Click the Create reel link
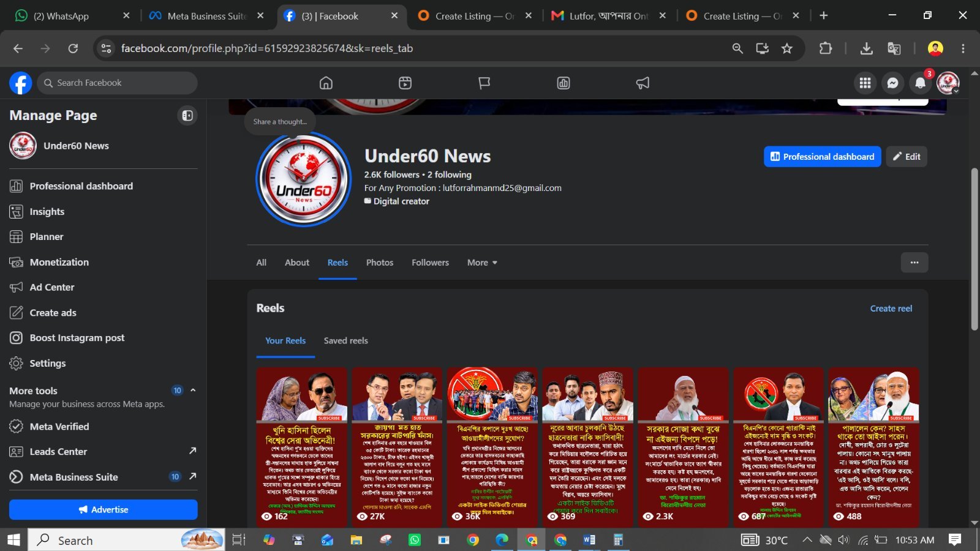The height and width of the screenshot is (551, 980). click(x=891, y=309)
